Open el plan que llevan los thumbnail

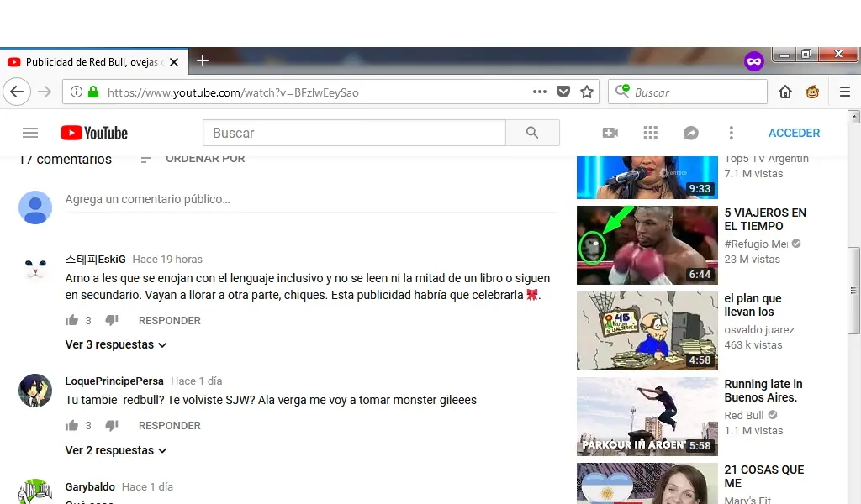tap(647, 331)
